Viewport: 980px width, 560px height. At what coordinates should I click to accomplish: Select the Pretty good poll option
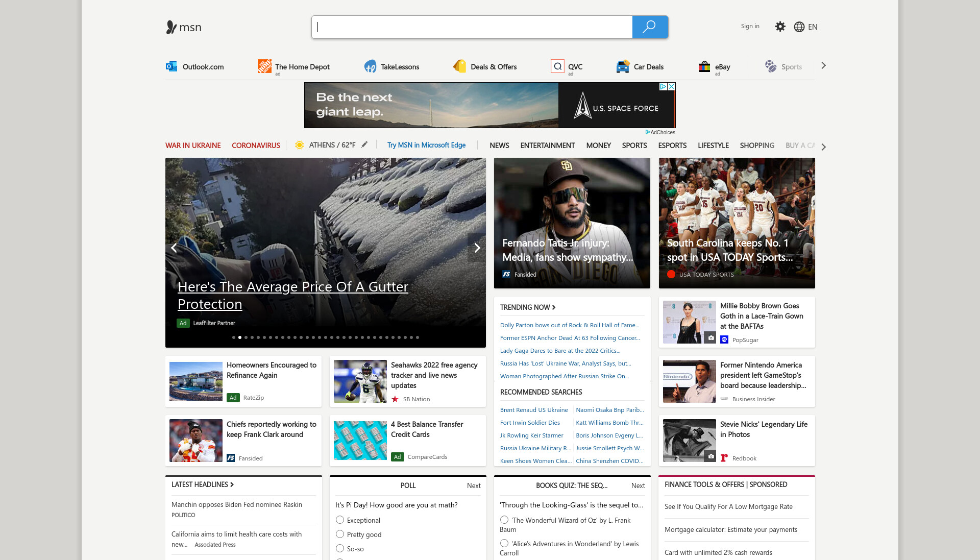pyautogui.click(x=340, y=534)
